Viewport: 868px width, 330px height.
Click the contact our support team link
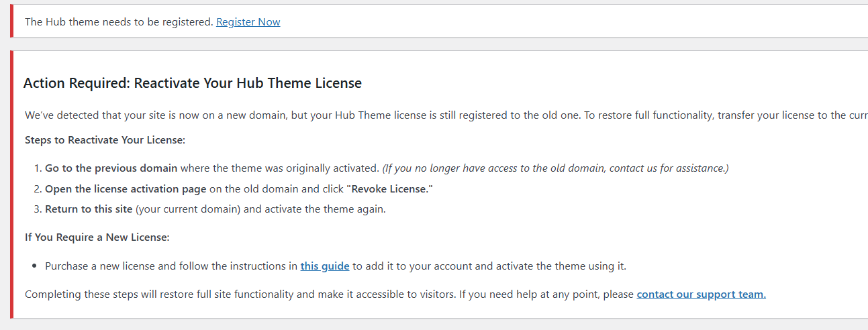coord(701,294)
